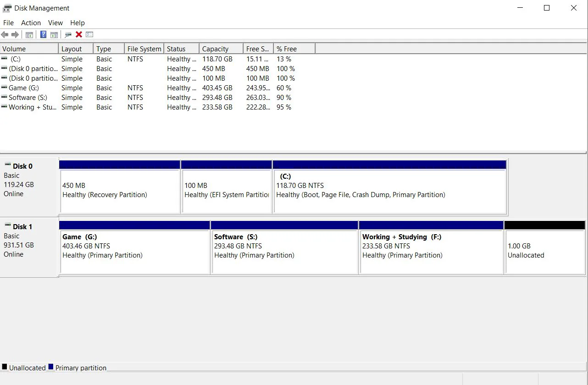Sort by the Free S... column header
This screenshot has width=588, height=385.
click(x=258, y=49)
